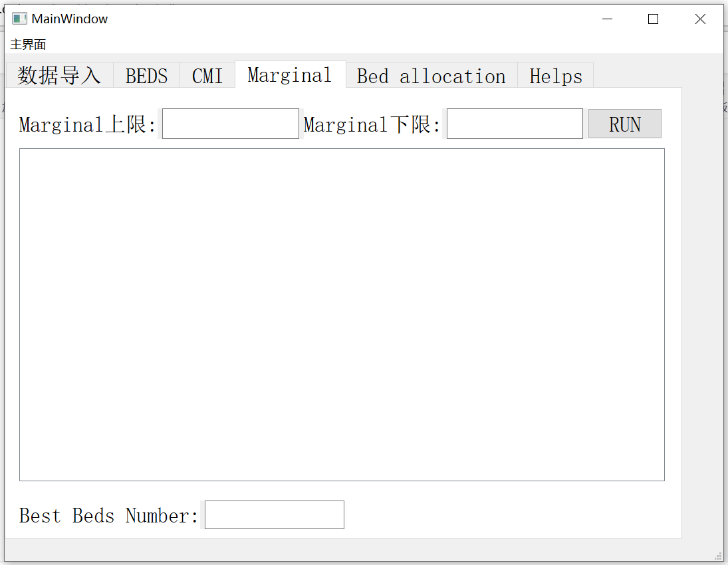728x565 pixels.
Task: Click the MainWindow title text
Action: tap(70, 19)
